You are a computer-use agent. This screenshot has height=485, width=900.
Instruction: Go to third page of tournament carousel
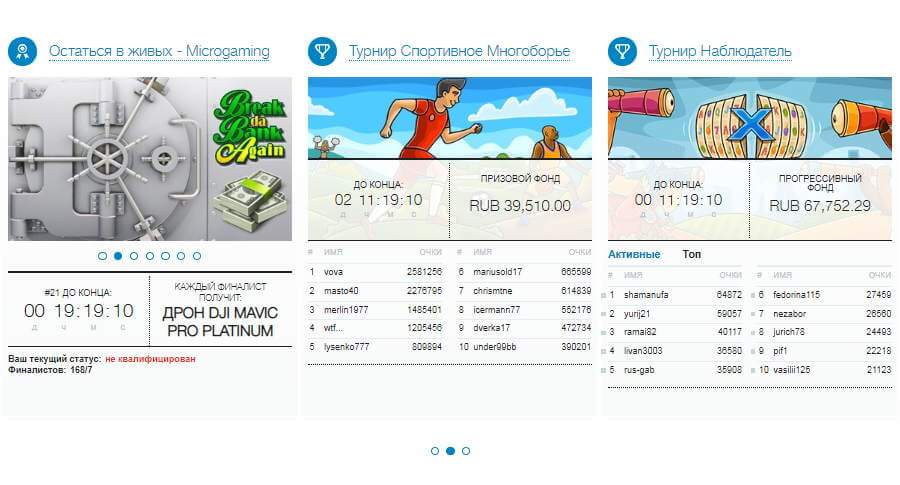pos(466,451)
